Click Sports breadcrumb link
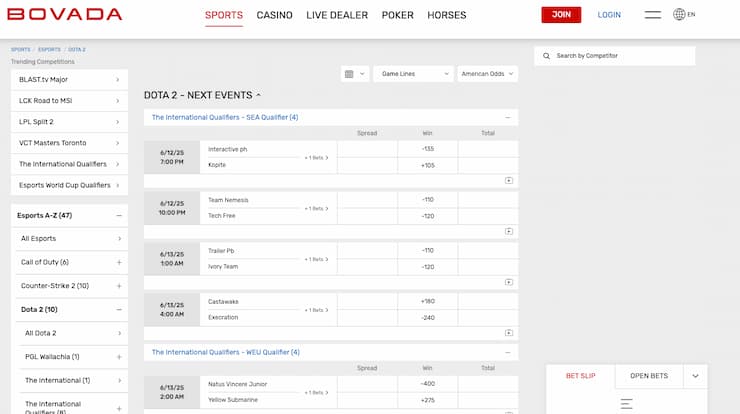740x414 pixels. (21, 50)
